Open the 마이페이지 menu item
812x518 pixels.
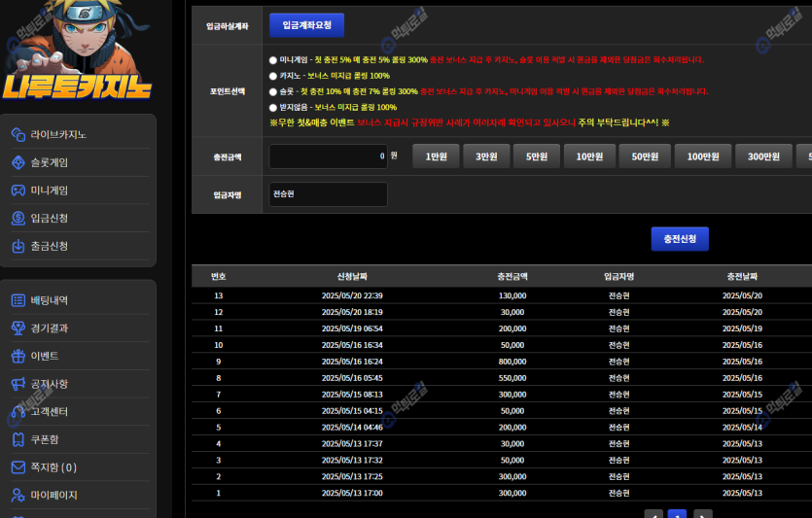[53, 495]
